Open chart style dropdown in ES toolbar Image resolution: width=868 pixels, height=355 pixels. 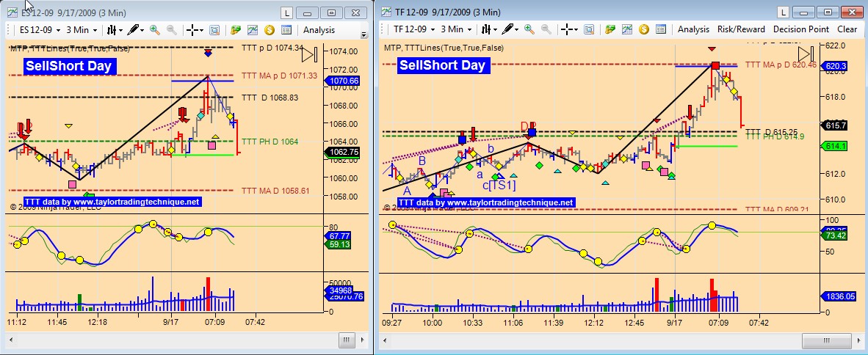click(115, 30)
